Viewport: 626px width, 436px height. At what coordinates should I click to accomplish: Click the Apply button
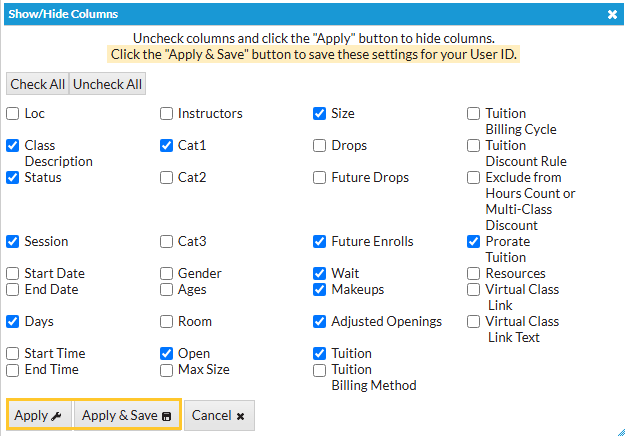pyautogui.click(x=39, y=415)
